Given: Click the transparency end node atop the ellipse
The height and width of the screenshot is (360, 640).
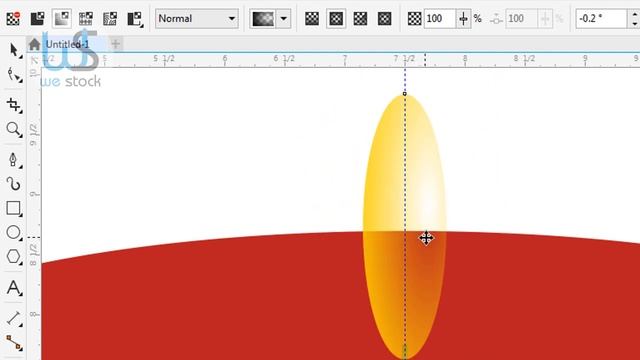Looking at the screenshot, I should [x=404, y=94].
